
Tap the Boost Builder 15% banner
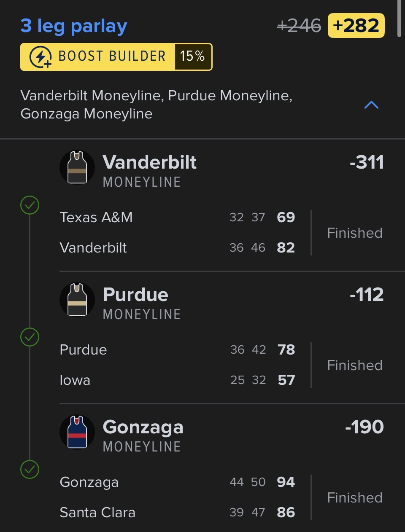[116, 57]
